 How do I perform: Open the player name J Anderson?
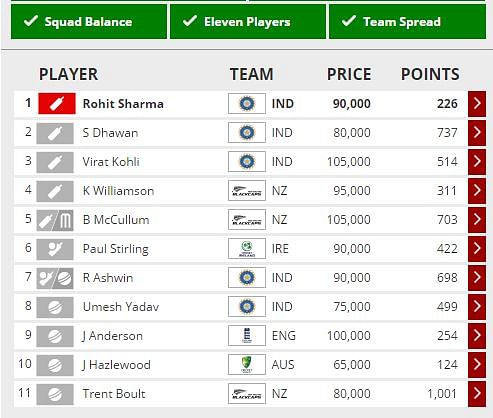113,336
